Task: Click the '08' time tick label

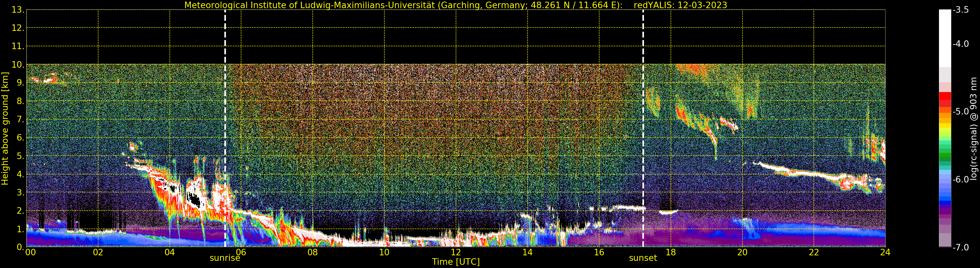Action: pos(313,252)
